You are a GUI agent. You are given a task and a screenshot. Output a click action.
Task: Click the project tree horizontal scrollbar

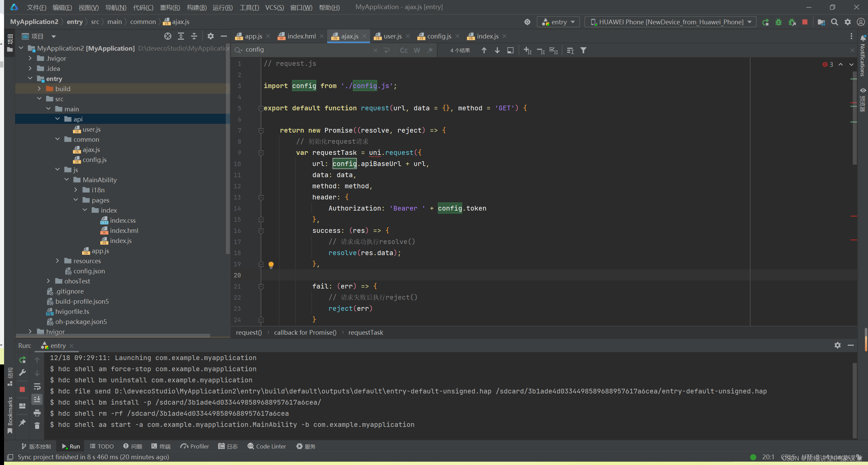click(x=113, y=335)
